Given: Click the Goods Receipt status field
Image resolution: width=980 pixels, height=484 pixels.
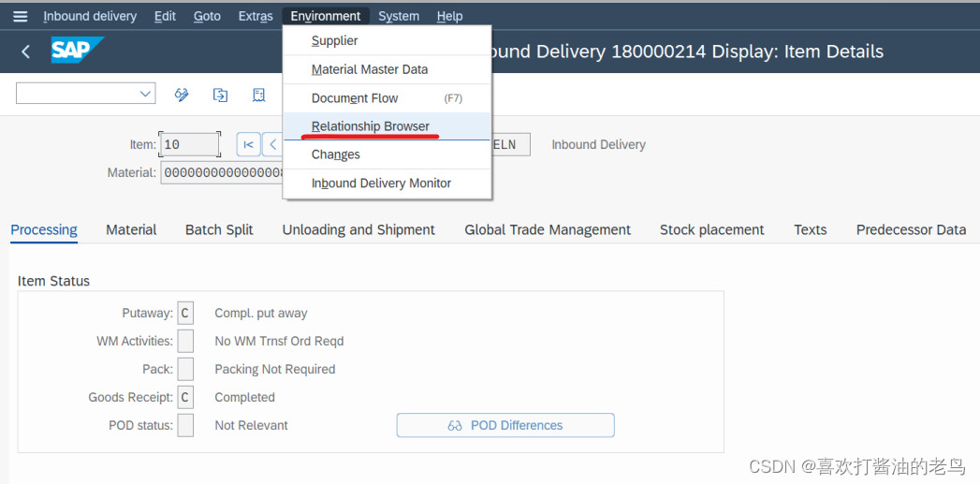Looking at the screenshot, I should point(185,397).
